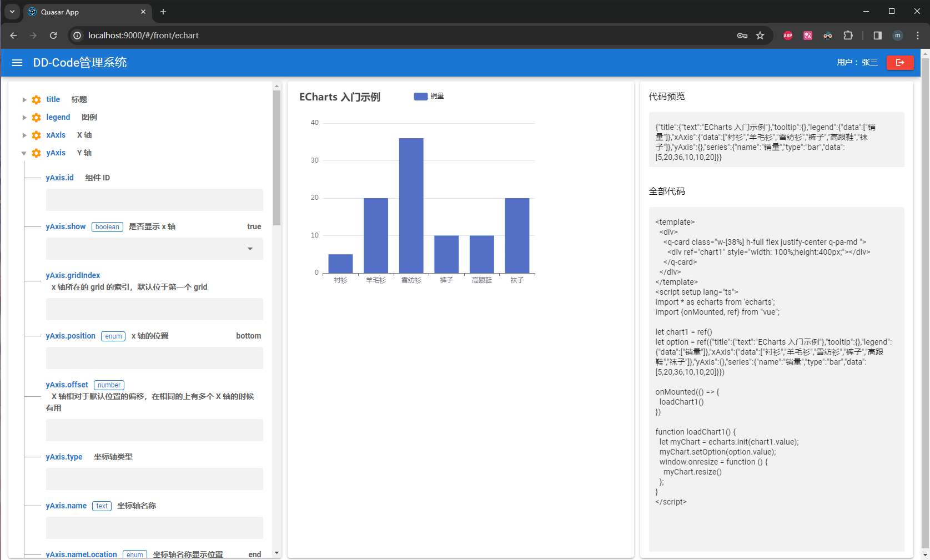
Task: Expand the title tree node
Action: 24,100
